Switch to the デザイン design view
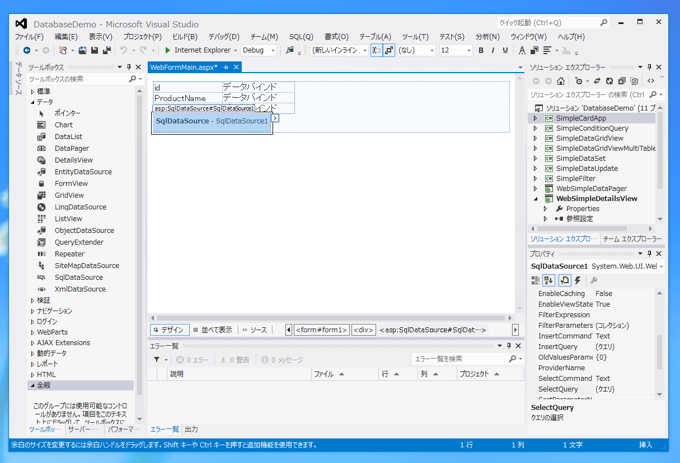Viewport: 680px width, 463px height. coord(169,330)
